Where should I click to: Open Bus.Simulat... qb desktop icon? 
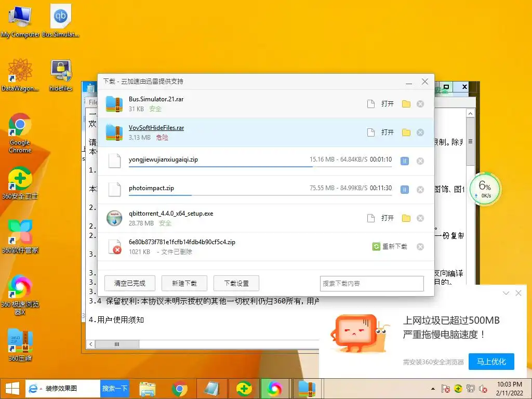(61, 20)
